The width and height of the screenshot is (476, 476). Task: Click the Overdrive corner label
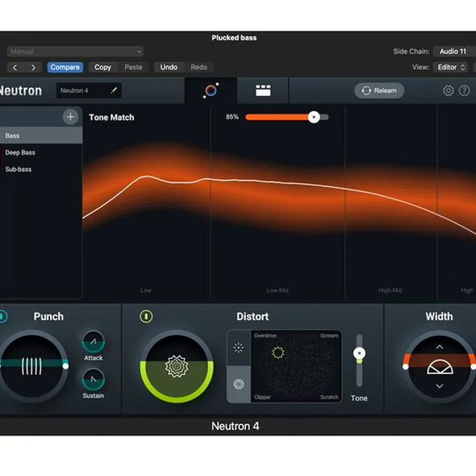coord(265,336)
